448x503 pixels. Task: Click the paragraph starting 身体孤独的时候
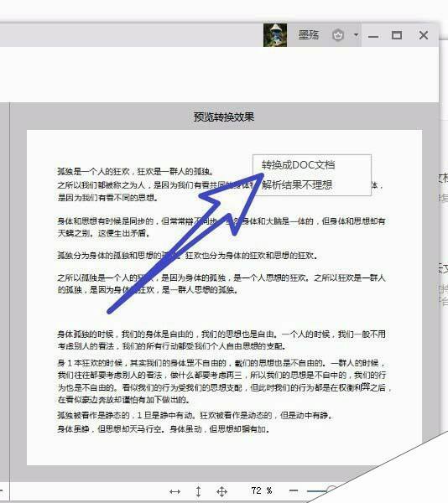click(x=221, y=340)
